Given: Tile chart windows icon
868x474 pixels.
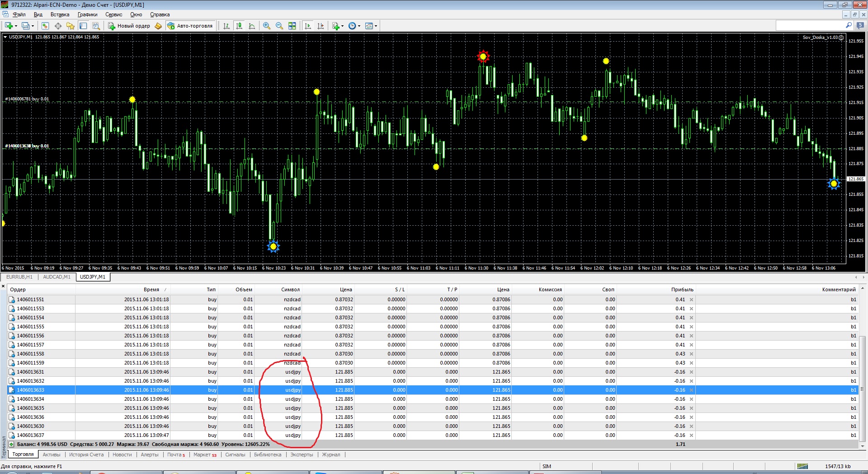Looking at the screenshot, I should click(x=292, y=26).
